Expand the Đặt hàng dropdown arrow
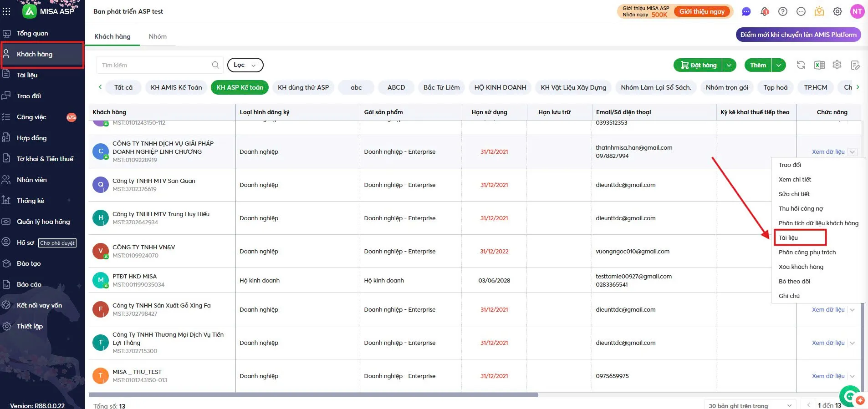The width and height of the screenshot is (868, 409). [729, 65]
